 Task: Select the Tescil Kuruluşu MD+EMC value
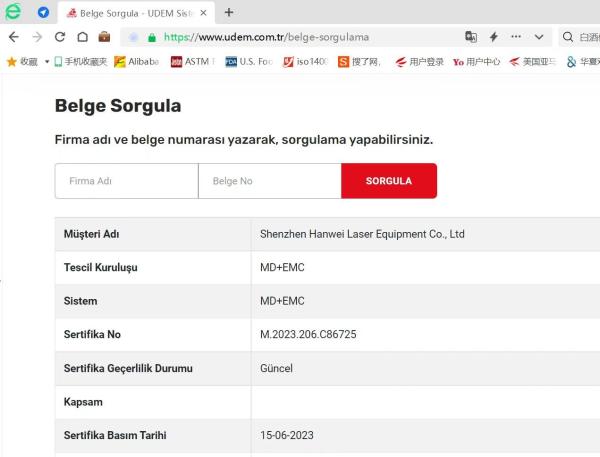(282, 268)
